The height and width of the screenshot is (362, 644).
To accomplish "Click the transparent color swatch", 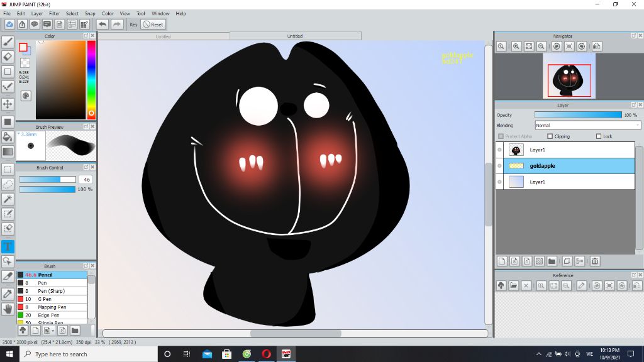I will pyautogui.click(x=25, y=62).
